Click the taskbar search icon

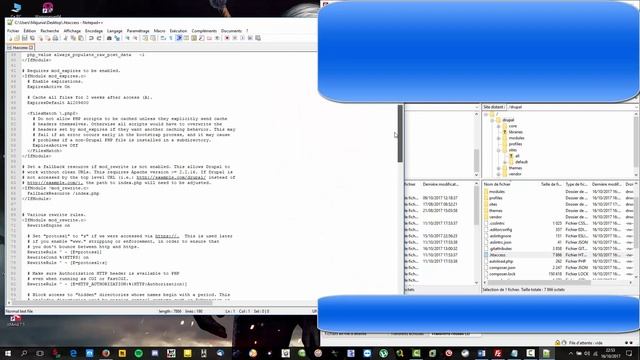(24, 353)
